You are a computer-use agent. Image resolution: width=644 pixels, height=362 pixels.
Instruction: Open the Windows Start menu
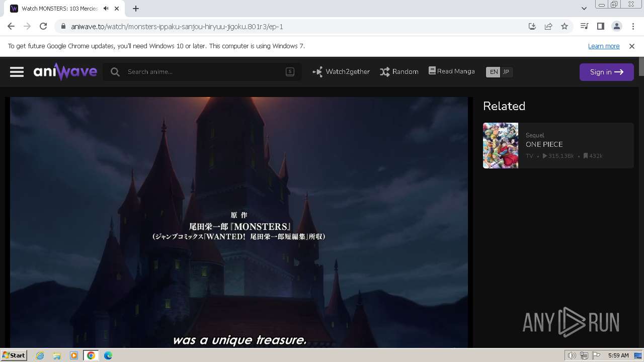14,355
